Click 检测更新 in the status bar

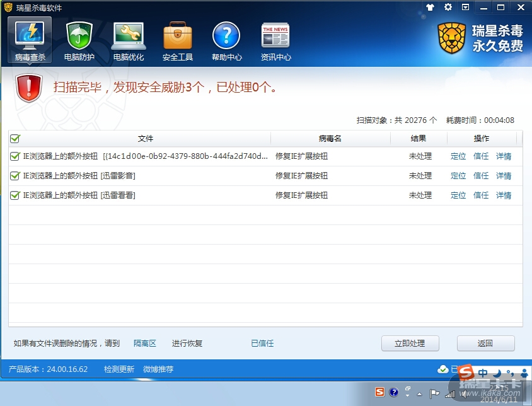[x=119, y=369]
